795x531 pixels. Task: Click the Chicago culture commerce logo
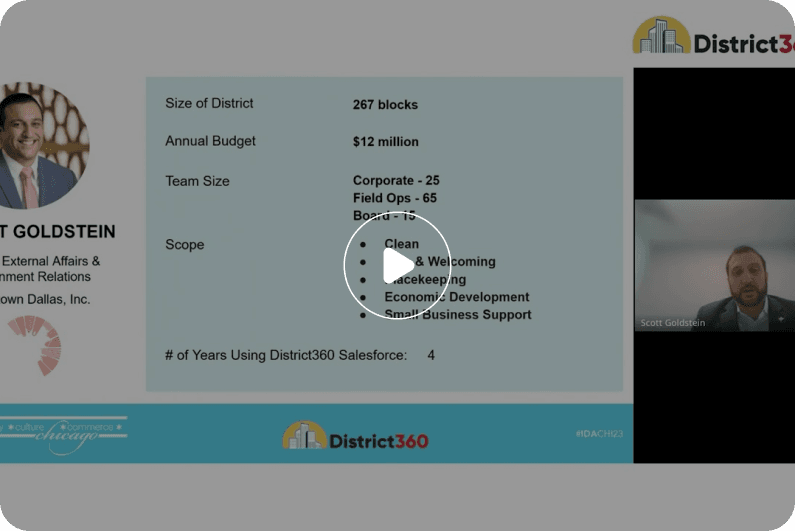point(63,435)
